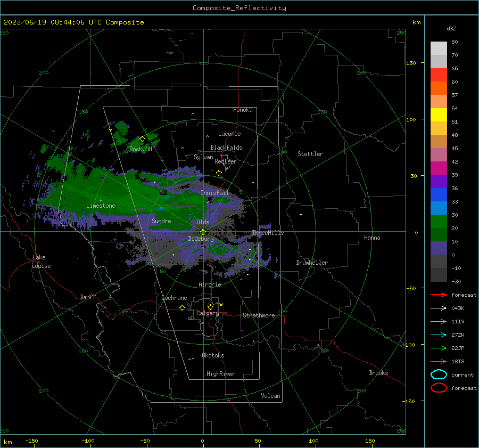Click the Cochrane town label

tap(174, 298)
